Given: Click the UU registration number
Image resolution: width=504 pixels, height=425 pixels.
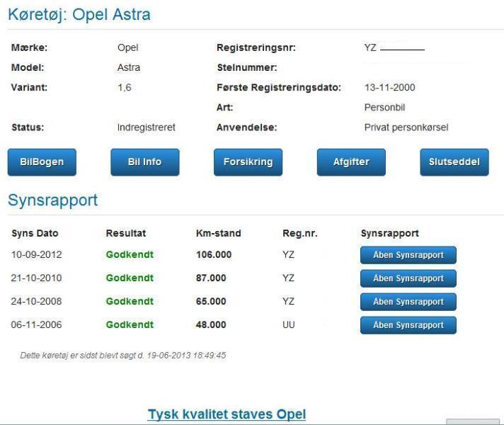Looking at the screenshot, I should [x=289, y=324].
